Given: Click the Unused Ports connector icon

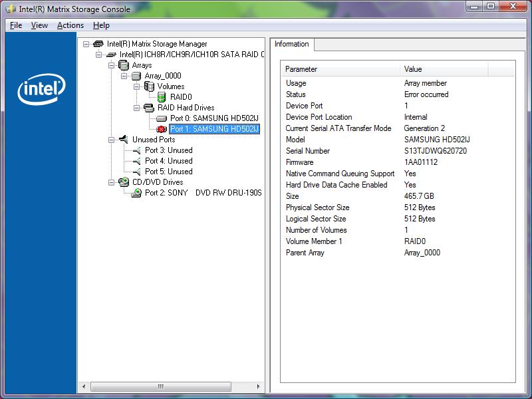Looking at the screenshot, I should (124, 139).
